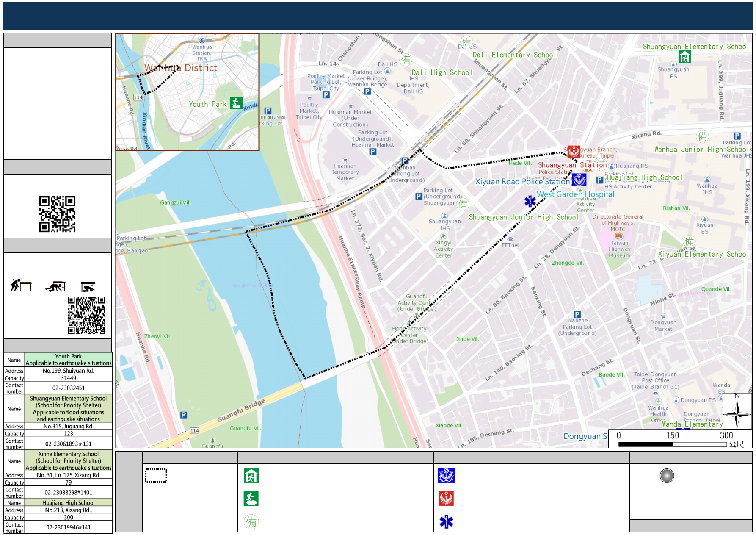Click the blue police legend icon
756x535 pixels.
coord(446,476)
